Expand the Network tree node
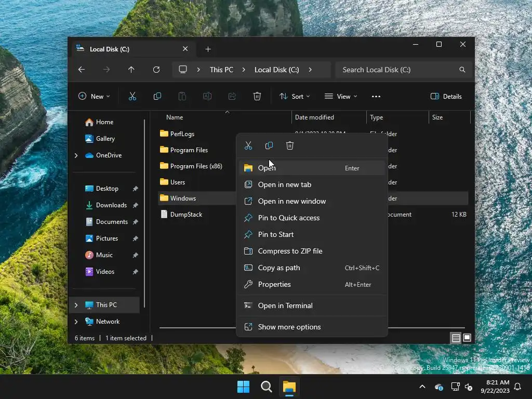Image resolution: width=532 pixels, height=399 pixels. (76, 322)
